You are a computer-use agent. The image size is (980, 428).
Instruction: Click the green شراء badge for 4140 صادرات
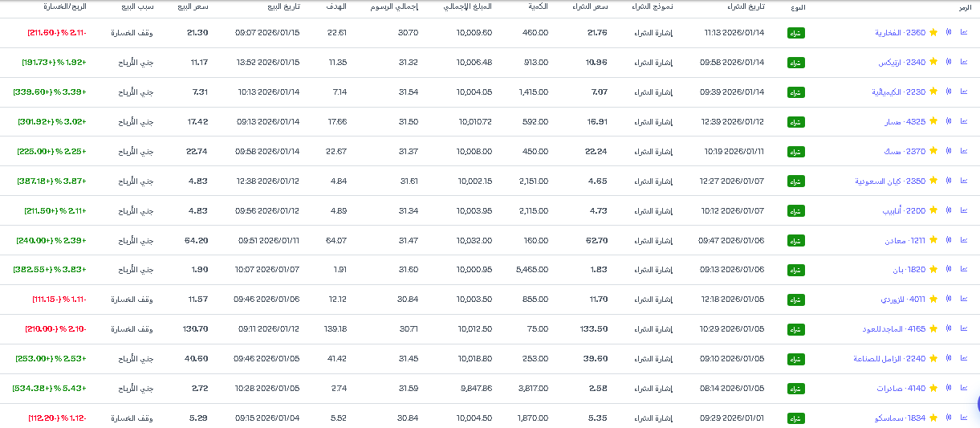(795, 388)
